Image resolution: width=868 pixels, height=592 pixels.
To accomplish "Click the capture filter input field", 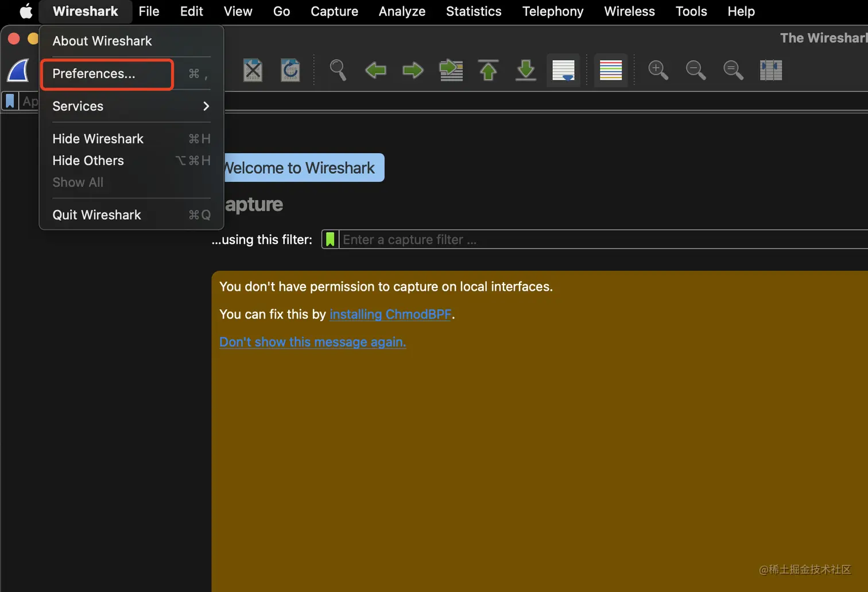I will [603, 239].
